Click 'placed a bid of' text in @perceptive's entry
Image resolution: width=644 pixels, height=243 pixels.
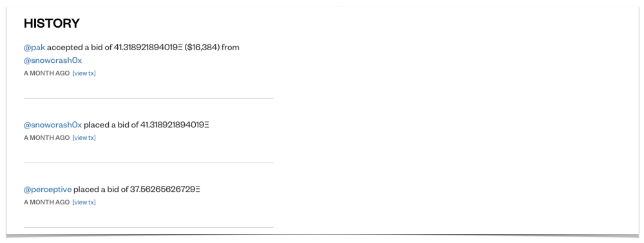(101, 190)
